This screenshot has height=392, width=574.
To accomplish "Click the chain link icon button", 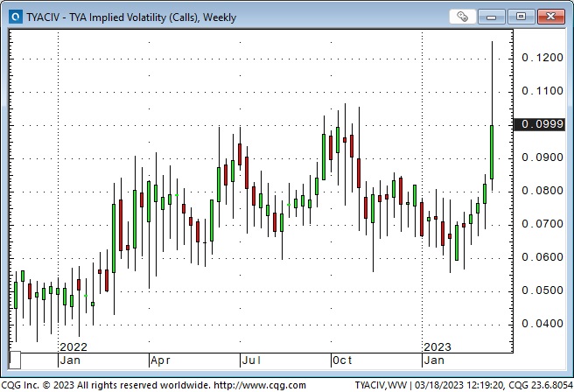I will (462, 17).
